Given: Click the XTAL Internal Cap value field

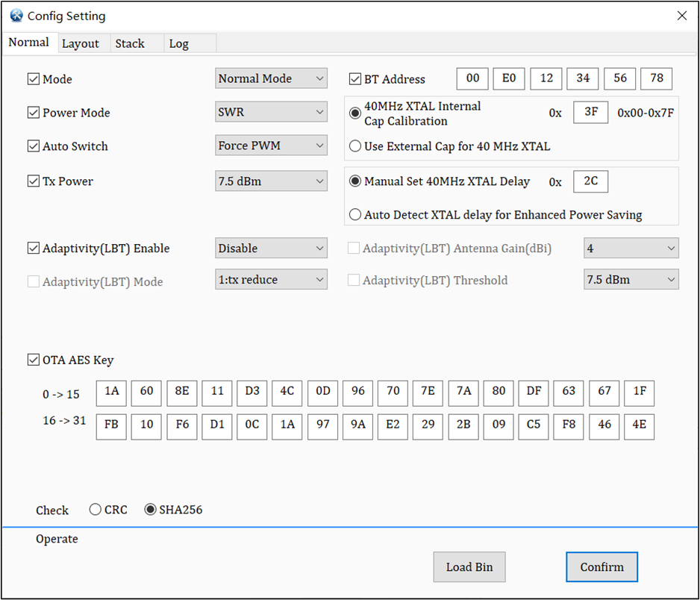Looking at the screenshot, I should [x=590, y=113].
